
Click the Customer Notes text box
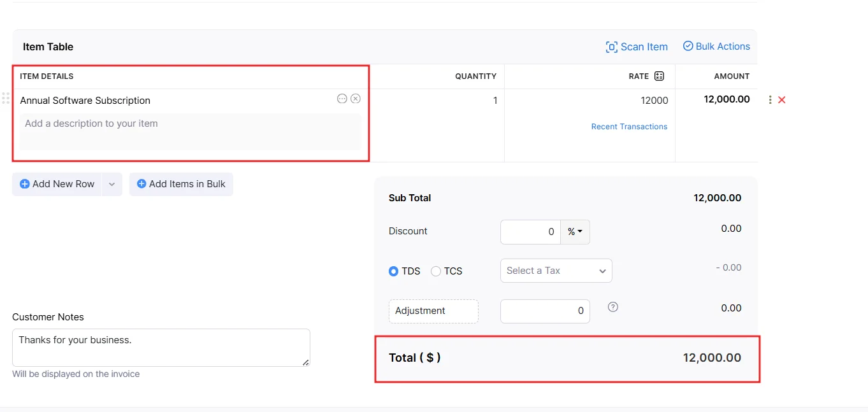[161, 347]
